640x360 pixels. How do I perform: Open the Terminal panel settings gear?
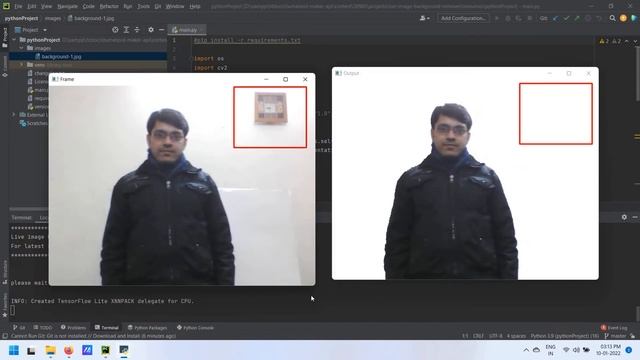point(624,217)
